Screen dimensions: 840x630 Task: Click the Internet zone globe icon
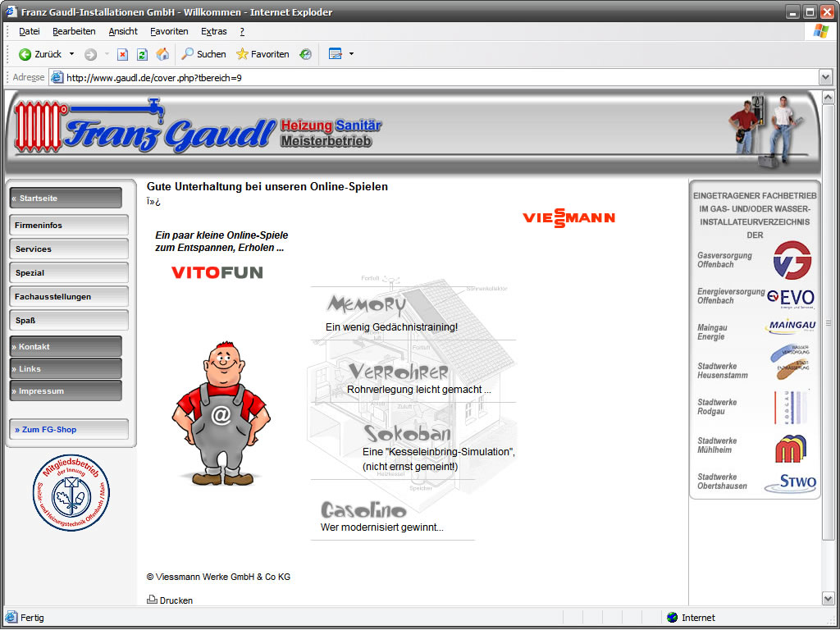point(673,618)
